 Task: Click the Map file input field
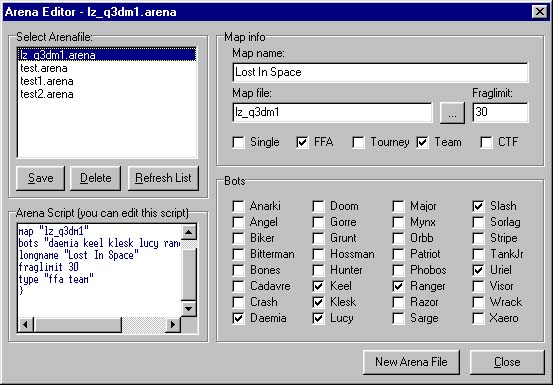(332, 112)
